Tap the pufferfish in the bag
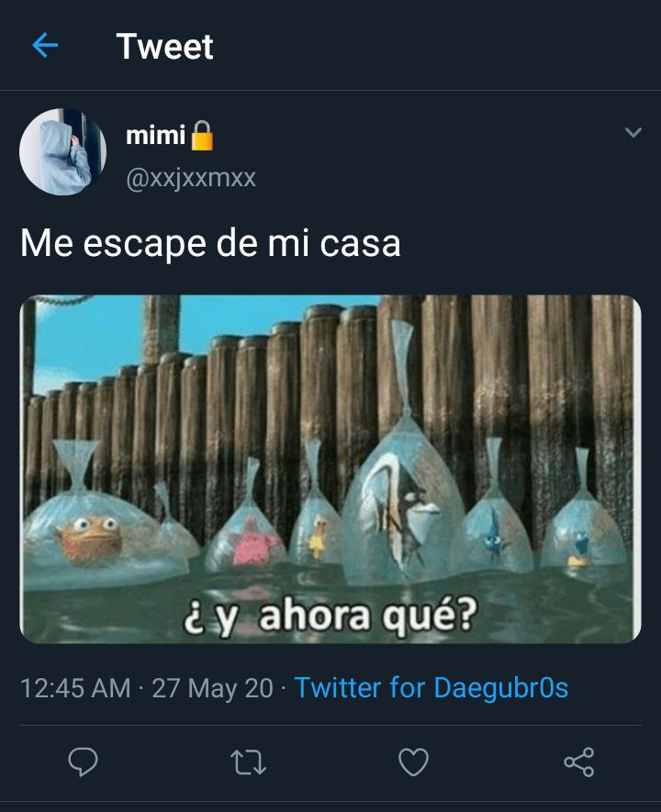 (x=90, y=539)
